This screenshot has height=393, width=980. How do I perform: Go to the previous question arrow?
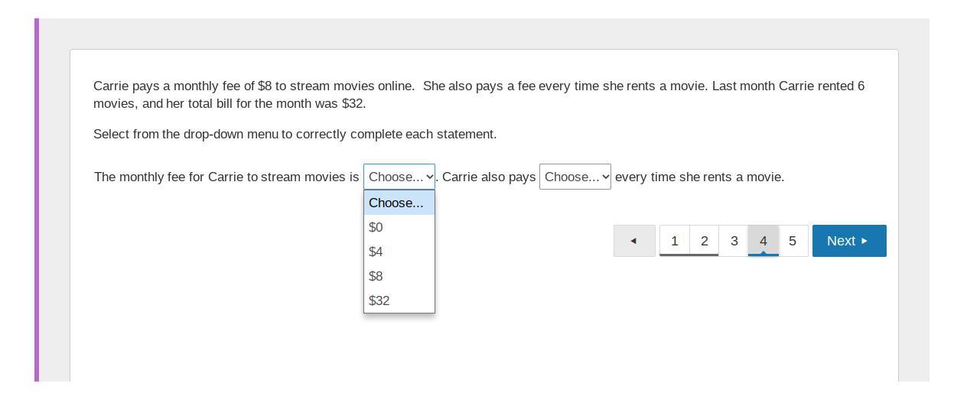click(x=634, y=241)
